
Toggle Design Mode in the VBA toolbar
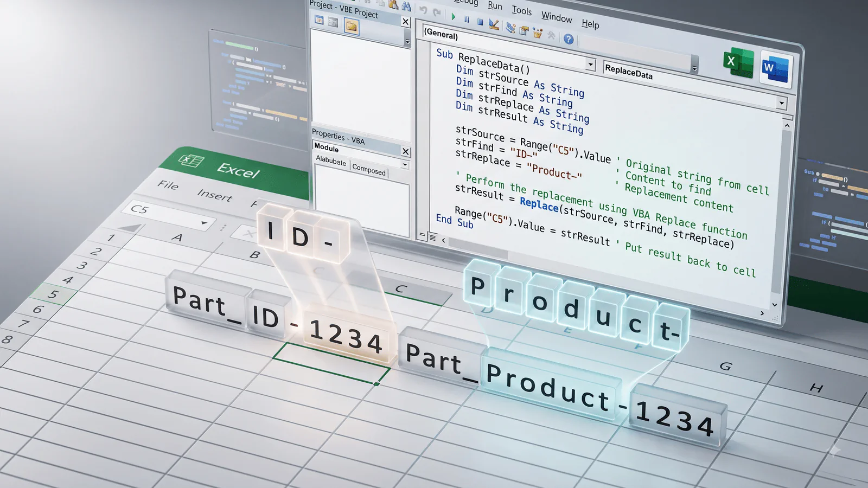494,24
